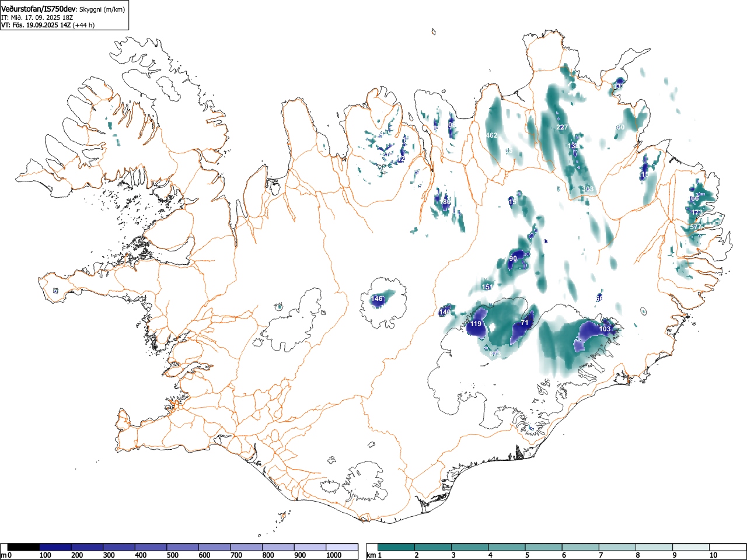Click the km legend swatch between 1 and 2
Image resolution: width=747 pixels, height=560 pixels.
point(396,547)
